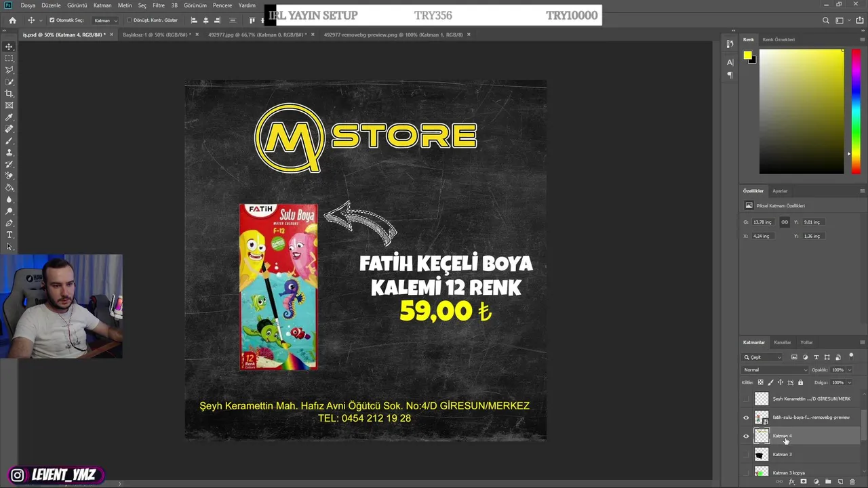Open the Katmanlar panel flyout menu
The height and width of the screenshot is (488, 868).
click(x=862, y=342)
